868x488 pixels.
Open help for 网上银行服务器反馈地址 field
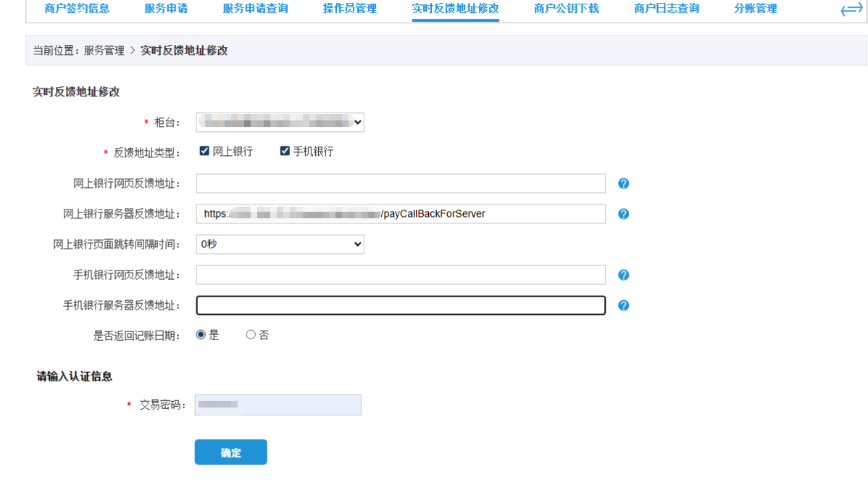click(623, 213)
